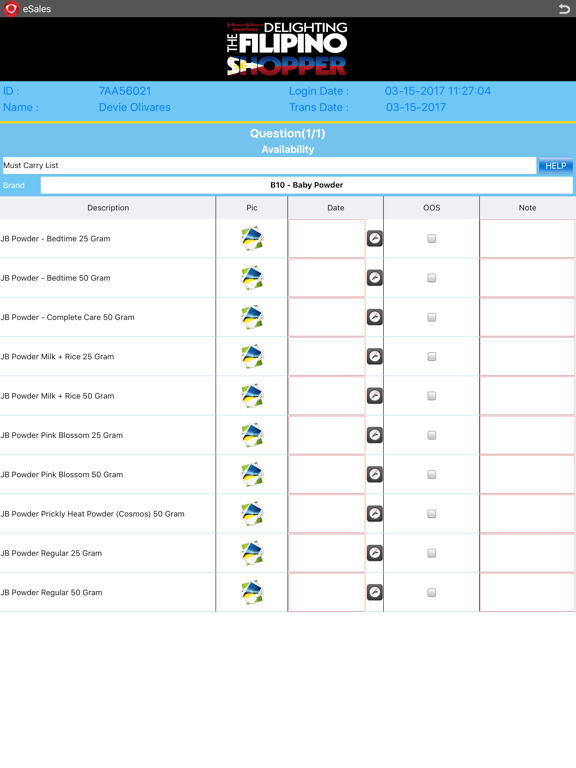Open the Brand selector showing B10 - Baby Powder
576x768 pixels.
click(307, 185)
